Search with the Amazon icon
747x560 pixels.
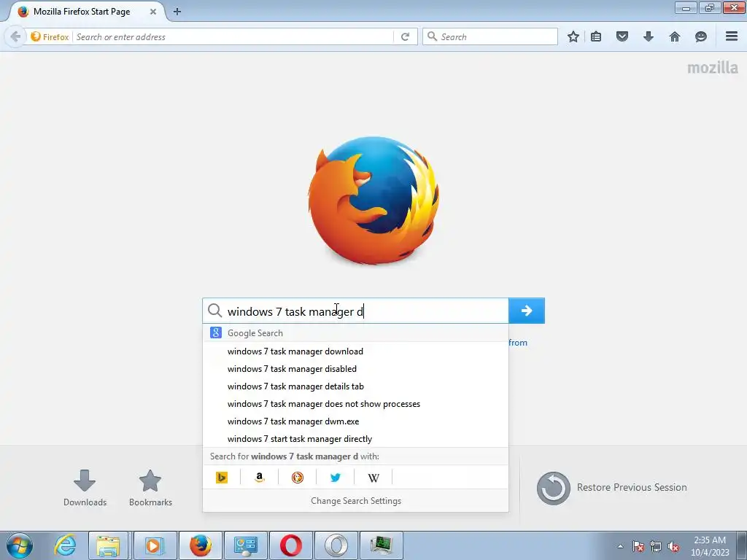tap(259, 477)
